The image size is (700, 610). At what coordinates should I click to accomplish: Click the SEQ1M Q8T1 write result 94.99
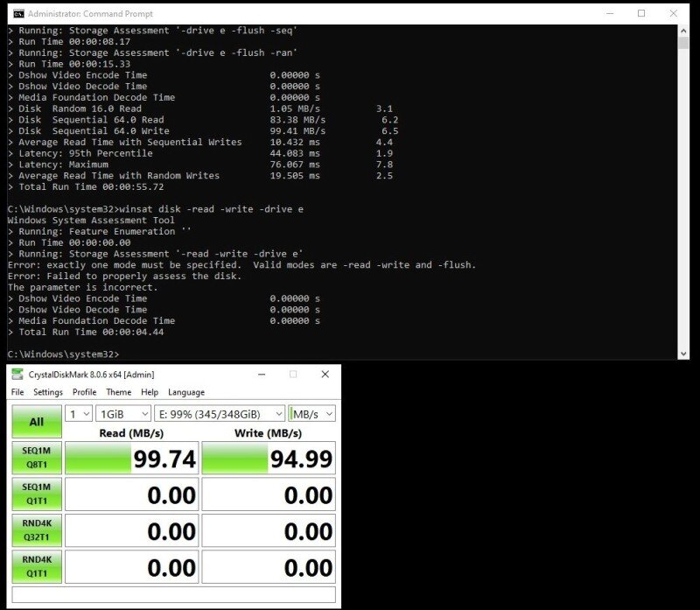coord(269,458)
